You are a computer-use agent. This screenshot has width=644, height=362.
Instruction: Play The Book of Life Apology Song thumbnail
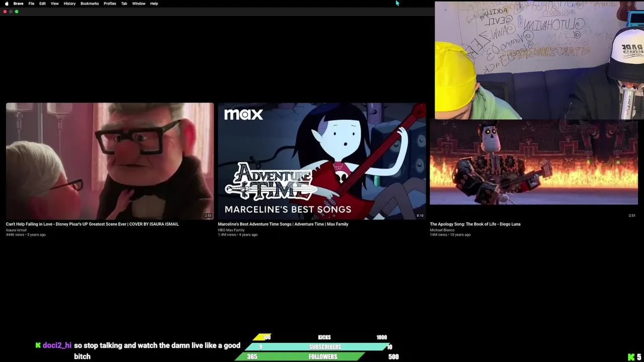[534, 162]
